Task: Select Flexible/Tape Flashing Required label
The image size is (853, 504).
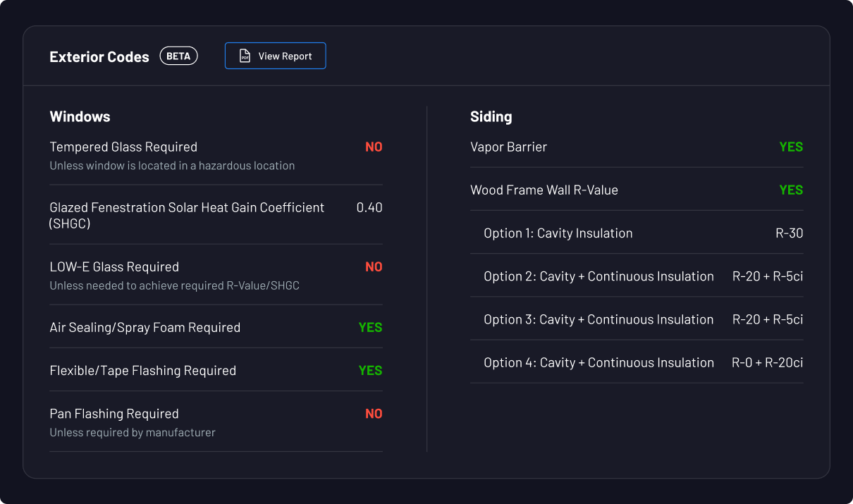Action: click(142, 370)
